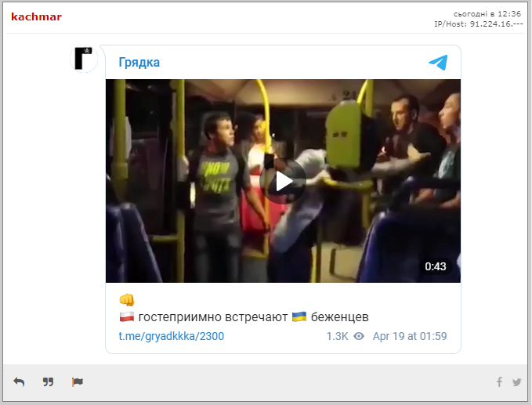Open the t.me/gryadkkka/2300 link
Screen dimensions: 532x405
pos(172,336)
